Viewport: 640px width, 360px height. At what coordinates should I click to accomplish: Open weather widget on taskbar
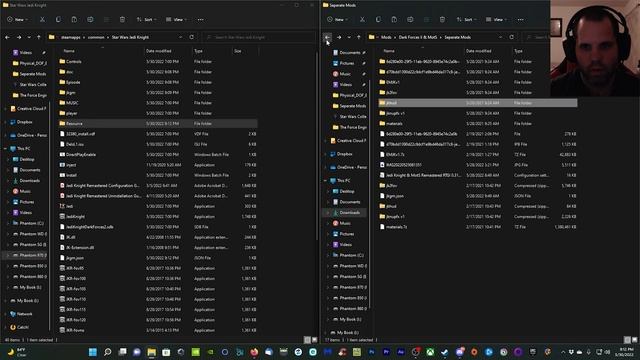pos(16,352)
